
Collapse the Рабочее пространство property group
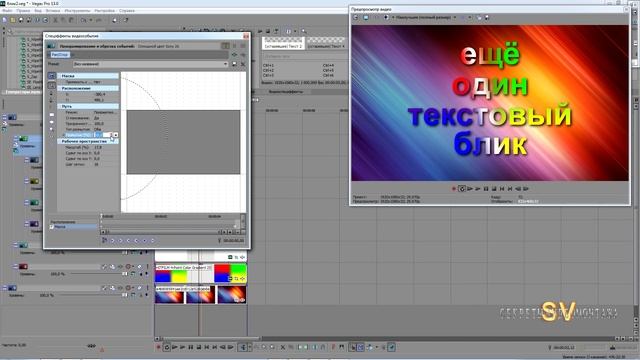point(88,141)
